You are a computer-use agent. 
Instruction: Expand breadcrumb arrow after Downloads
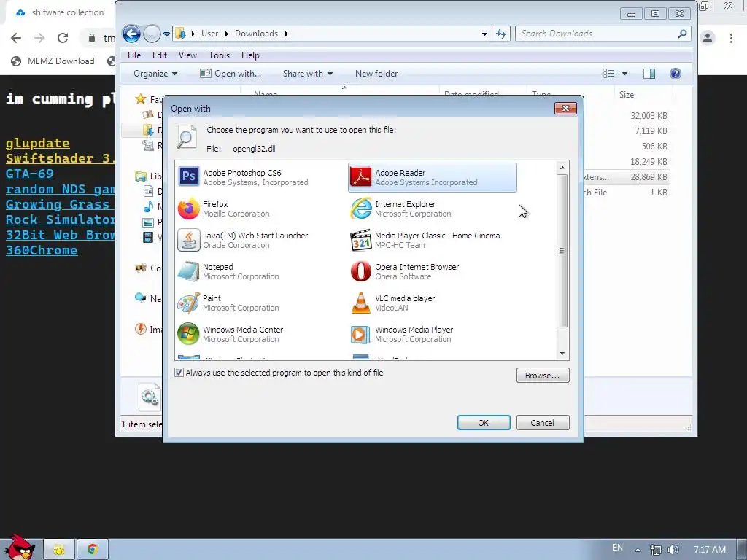tap(286, 34)
